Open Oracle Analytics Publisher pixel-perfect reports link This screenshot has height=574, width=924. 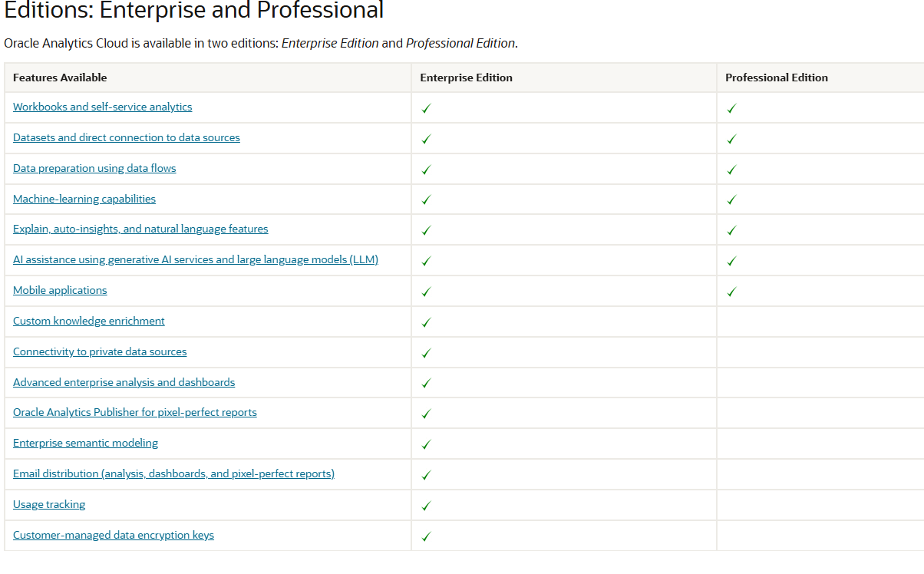click(135, 412)
